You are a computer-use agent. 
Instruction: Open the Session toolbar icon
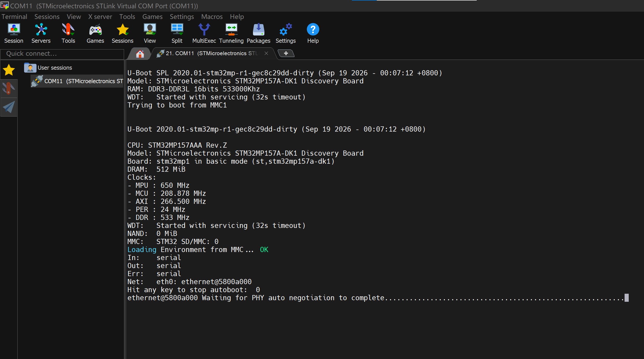tap(14, 33)
